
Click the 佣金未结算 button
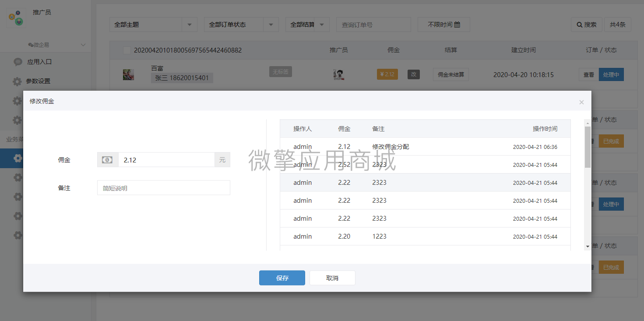tap(451, 75)
